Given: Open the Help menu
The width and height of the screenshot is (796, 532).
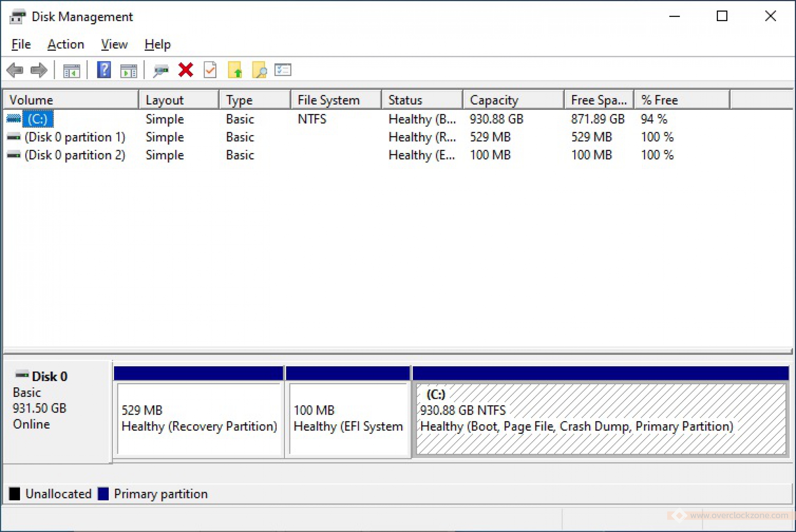Looking at the screenshot, I should coord(158,44).
